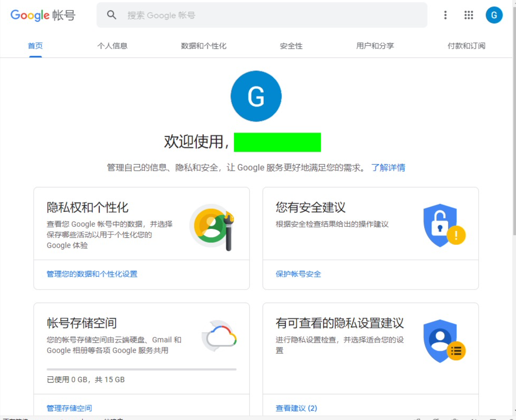This screenshot has width=516, height=420.
Task: Click the 已使用 0 GB，共 15 GB text
Action: pyautogui.click(x=86, y=380)
